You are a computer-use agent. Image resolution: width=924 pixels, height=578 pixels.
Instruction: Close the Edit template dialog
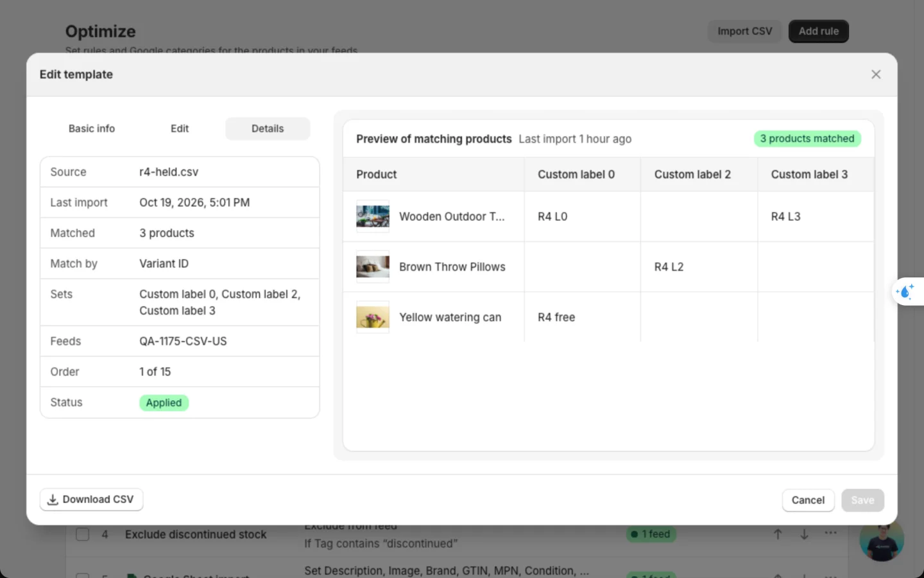pos(876,74)
